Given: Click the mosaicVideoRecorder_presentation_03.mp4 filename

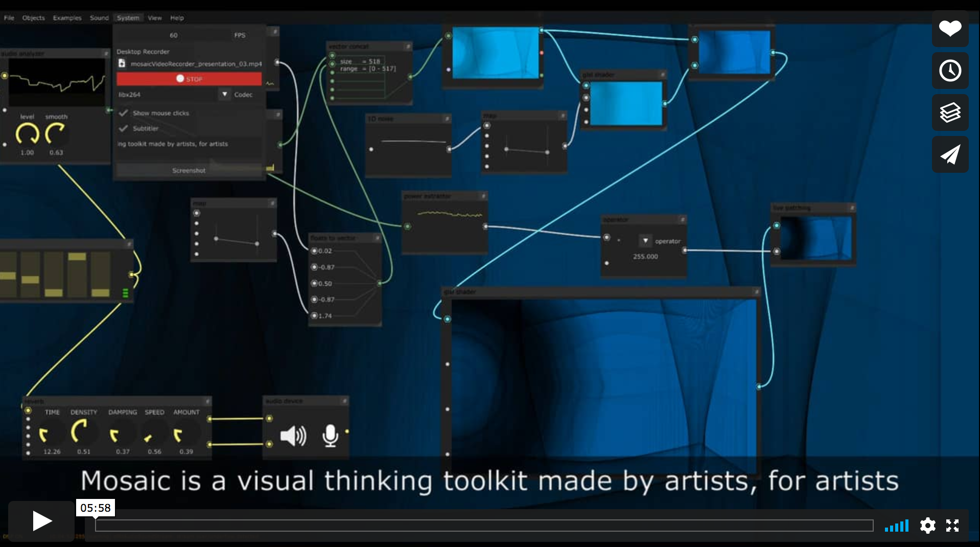Looking at the screenshot, I should click(196, 64).
